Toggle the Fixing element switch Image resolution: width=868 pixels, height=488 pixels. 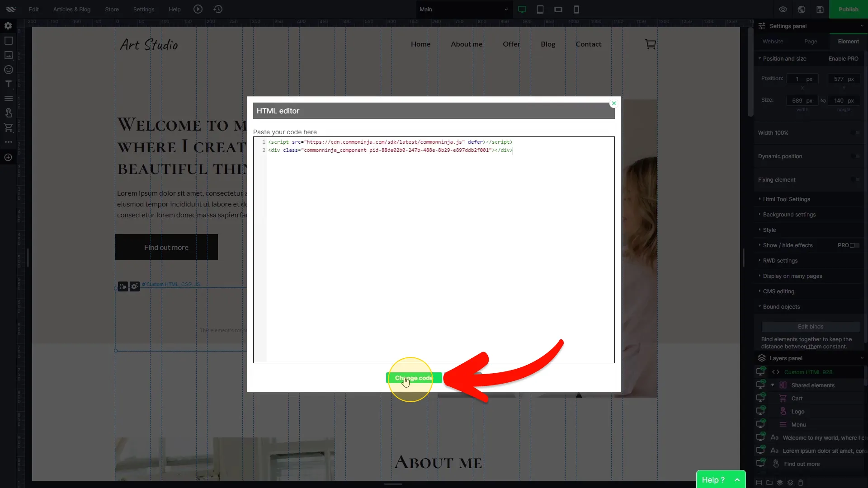854,180
